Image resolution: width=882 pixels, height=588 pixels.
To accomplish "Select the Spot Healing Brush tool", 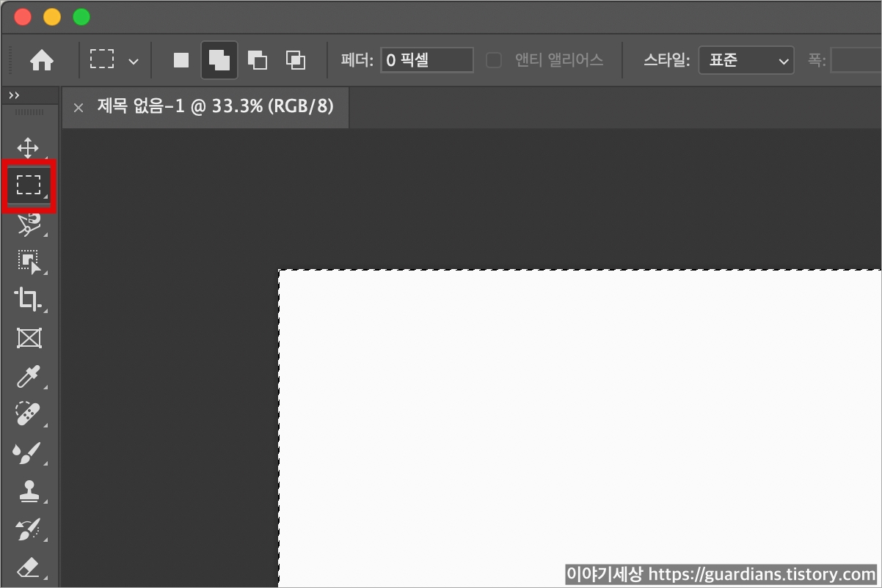I will coord(28,414).
